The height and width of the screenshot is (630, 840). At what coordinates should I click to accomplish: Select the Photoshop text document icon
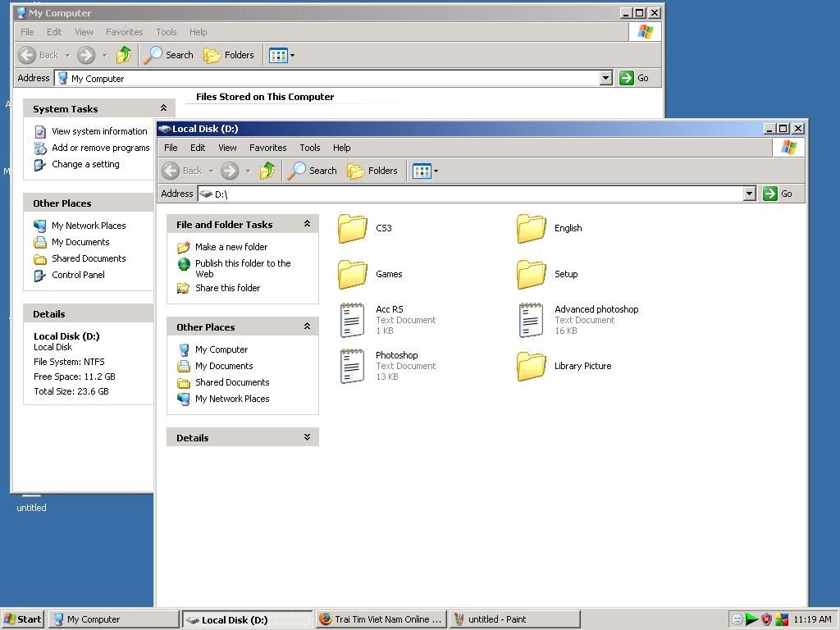tap(352, 366)
